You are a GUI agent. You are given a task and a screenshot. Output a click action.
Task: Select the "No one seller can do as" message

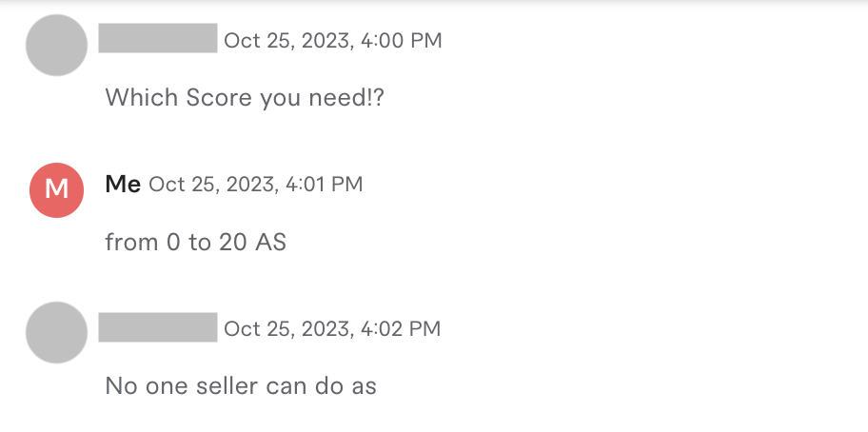pos(241,386)
